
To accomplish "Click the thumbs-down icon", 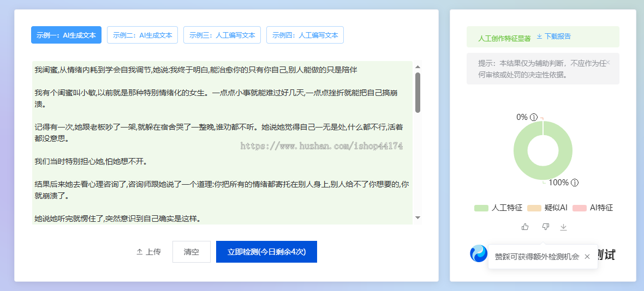I will coord(545,227).
